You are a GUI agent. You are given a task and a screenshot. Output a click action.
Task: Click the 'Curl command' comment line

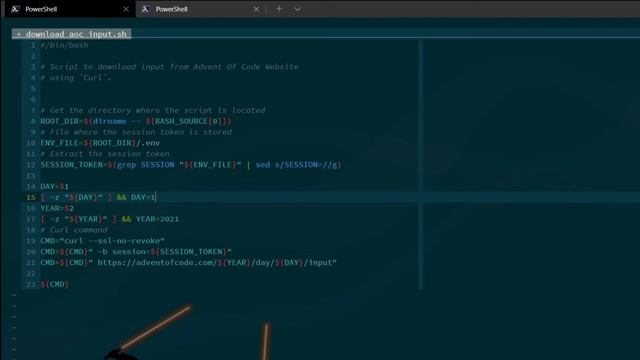tap(74, 230)
